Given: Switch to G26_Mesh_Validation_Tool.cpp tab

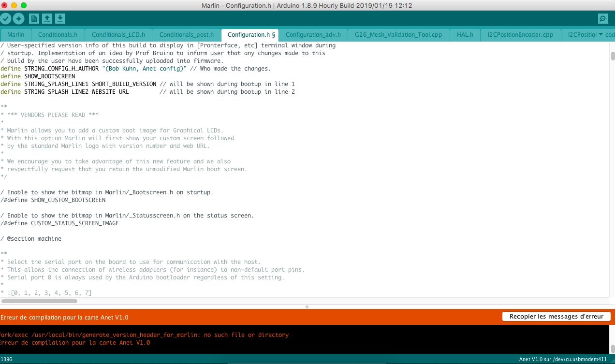Looking at the screenshot, I should [x=398, y=35].
